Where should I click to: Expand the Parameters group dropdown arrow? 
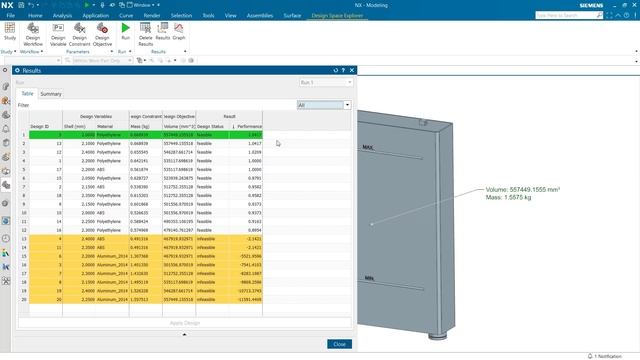(112, 51)
